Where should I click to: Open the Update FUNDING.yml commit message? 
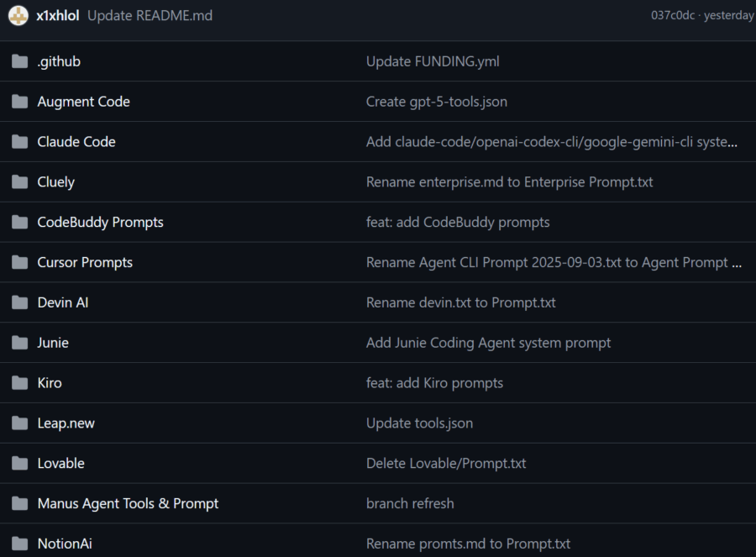pos(433,61)
